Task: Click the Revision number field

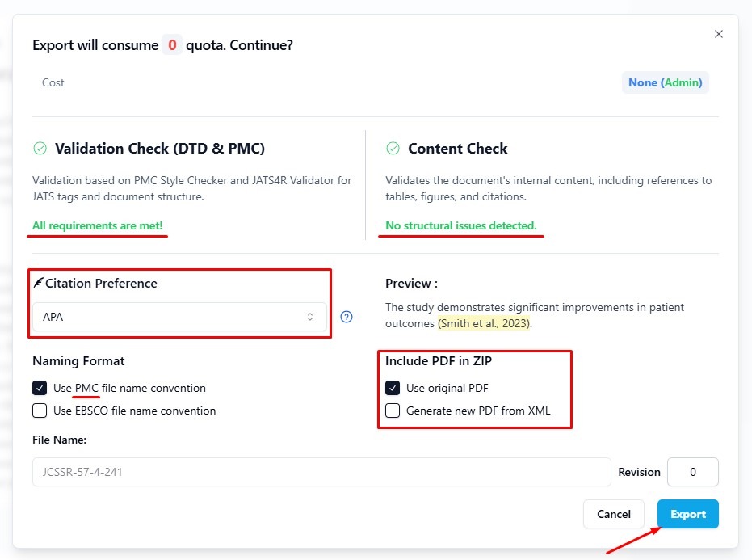Action: click(692, 472)
